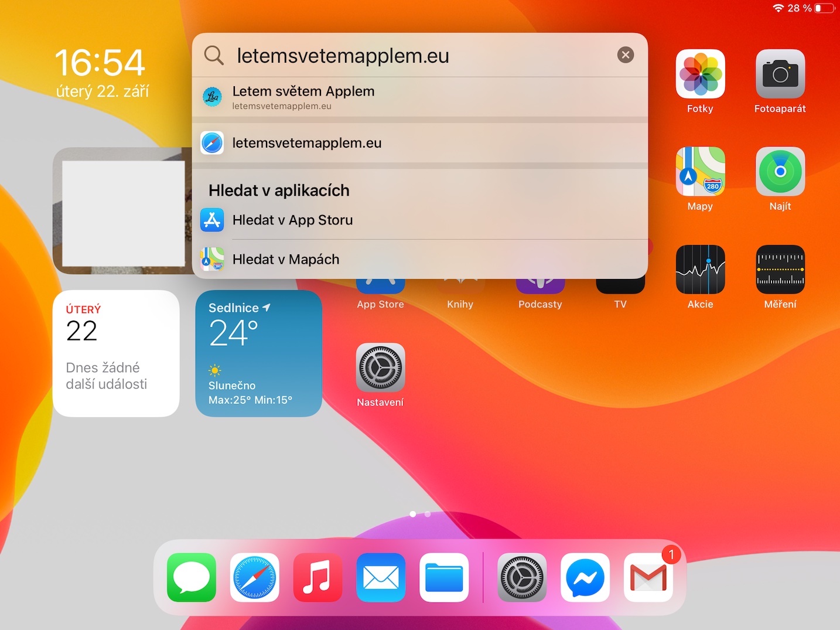This screenshot has height=630, width=840.
Task: Tap the battery indicator in status bar
Action: pyautogui.click(x=825, y=8)
